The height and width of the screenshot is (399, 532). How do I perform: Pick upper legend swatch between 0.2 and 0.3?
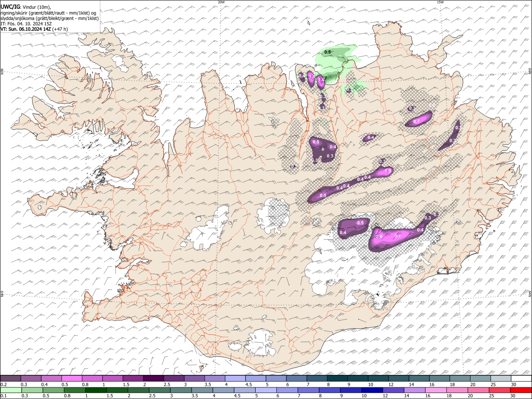point(10,379)
